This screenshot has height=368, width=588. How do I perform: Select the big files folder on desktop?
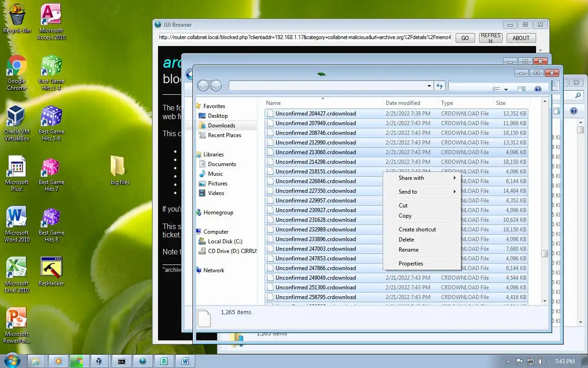(120, 170)
